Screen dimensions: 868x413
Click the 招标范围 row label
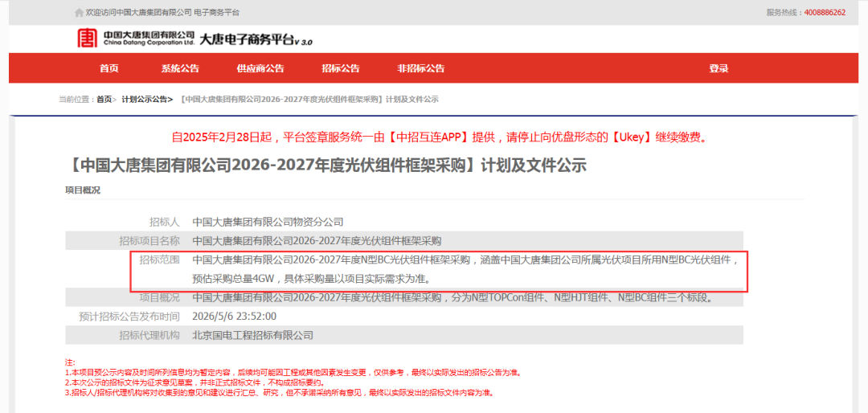[159, 260]
